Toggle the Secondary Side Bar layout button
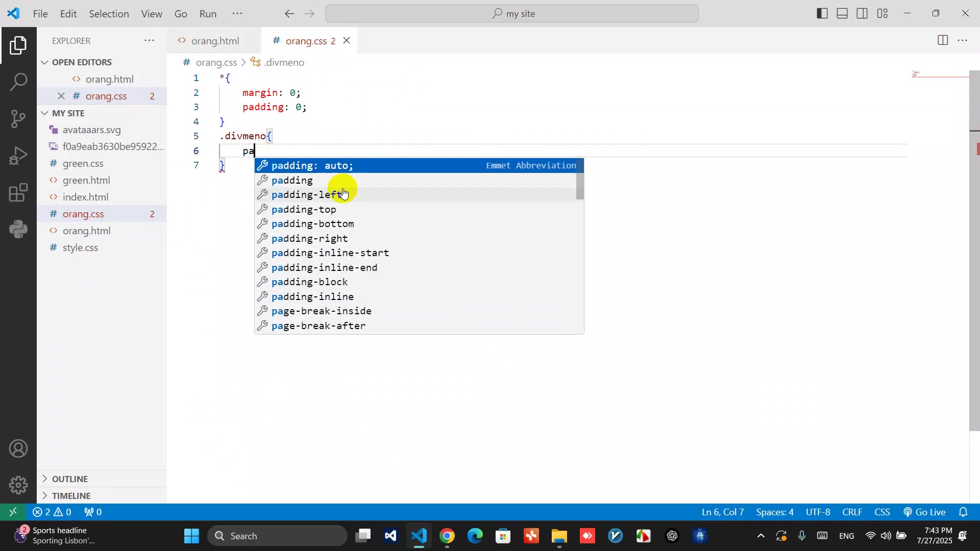The image size is (980, 551). point(862,14)
